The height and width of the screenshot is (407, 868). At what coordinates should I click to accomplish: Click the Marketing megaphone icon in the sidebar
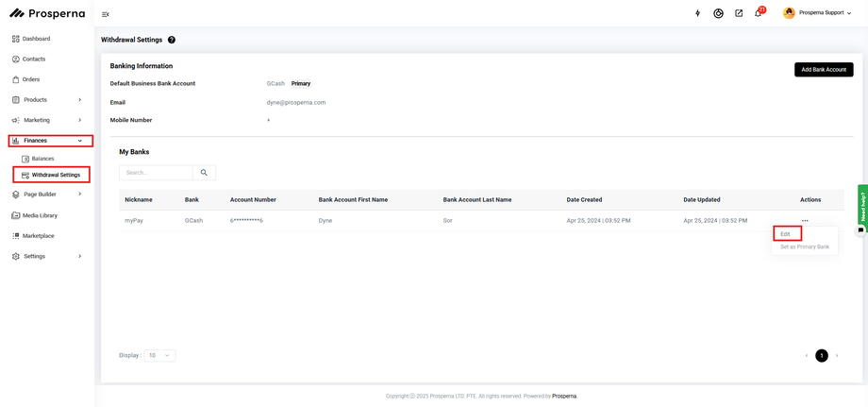pos(15,120)
